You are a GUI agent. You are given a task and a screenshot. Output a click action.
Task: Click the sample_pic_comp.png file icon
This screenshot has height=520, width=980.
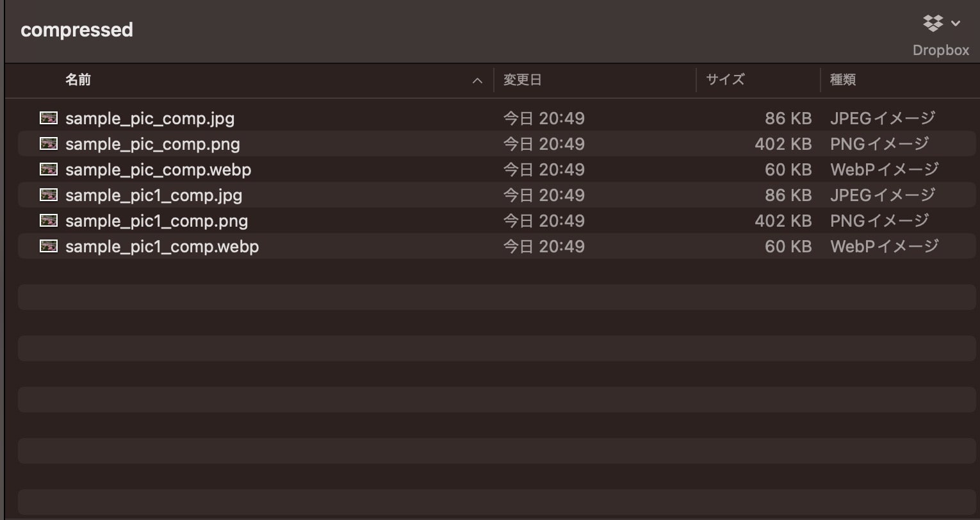[49, 143]
